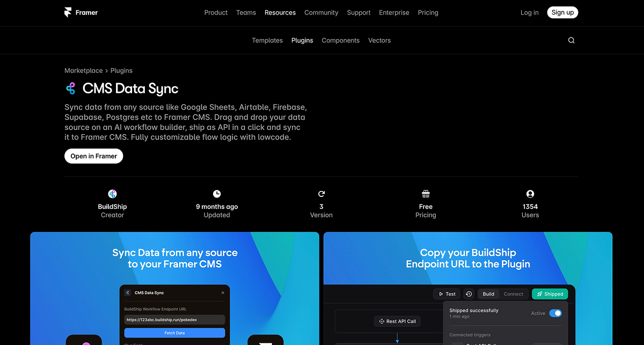Click the Framer logo icon
The height and width of the screenshot is (345, 644).
tap(68, 12)
